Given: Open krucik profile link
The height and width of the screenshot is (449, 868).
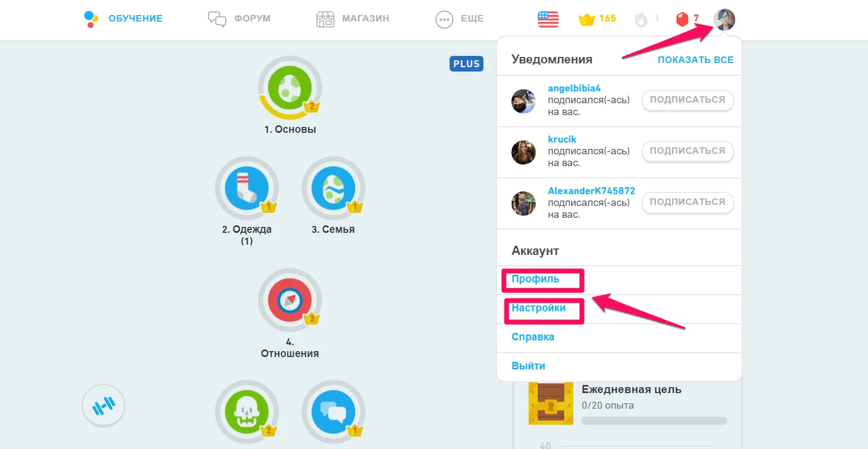Looking at the screenshot, I should click(562, 139).
